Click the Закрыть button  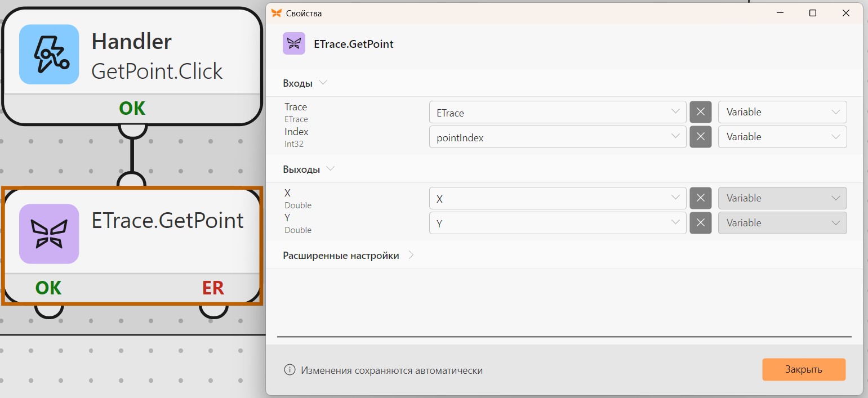[804, 369]
